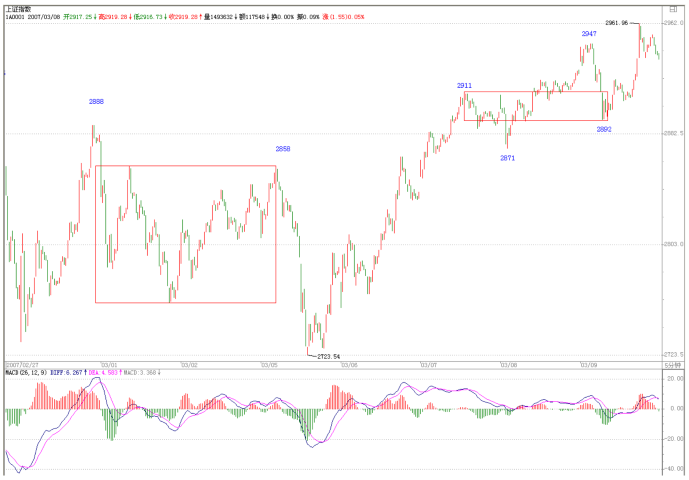
Task: Click the 1A0001 stock code label
Action: click(15, 17)
